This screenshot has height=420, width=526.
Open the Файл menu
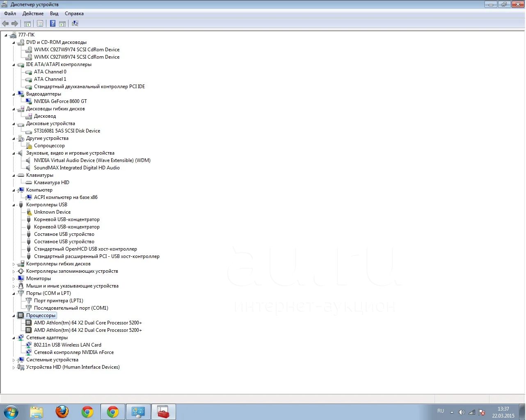(x=10, y=14)
